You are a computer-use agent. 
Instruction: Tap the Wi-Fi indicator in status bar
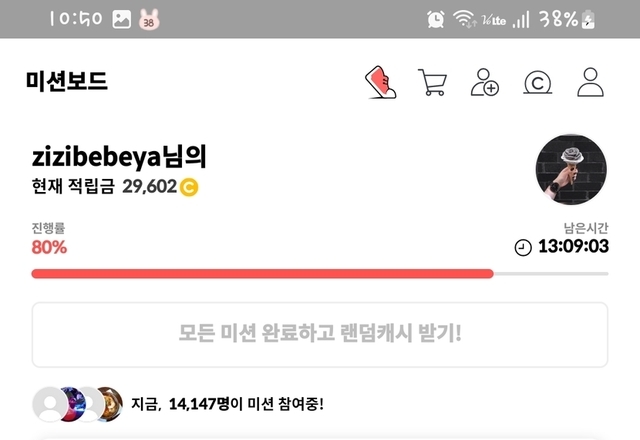pos(464,19)
